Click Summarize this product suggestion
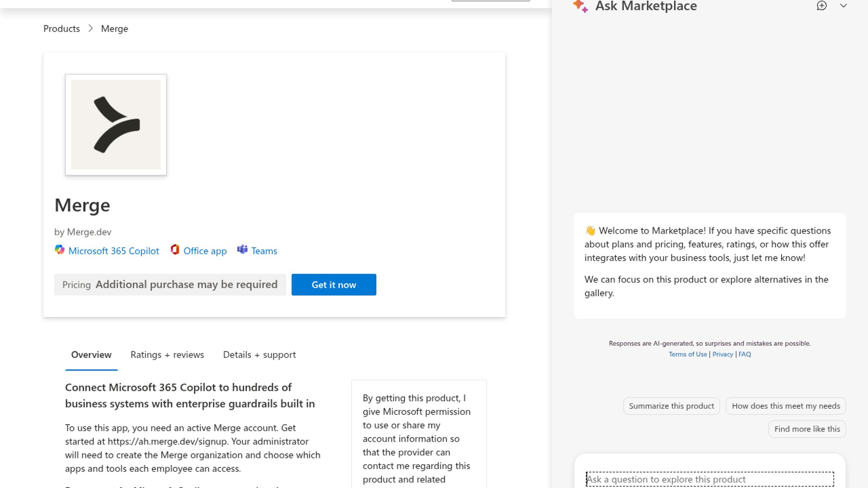The height and width of the screenshot is (488, 868). [x=671, y=406]
